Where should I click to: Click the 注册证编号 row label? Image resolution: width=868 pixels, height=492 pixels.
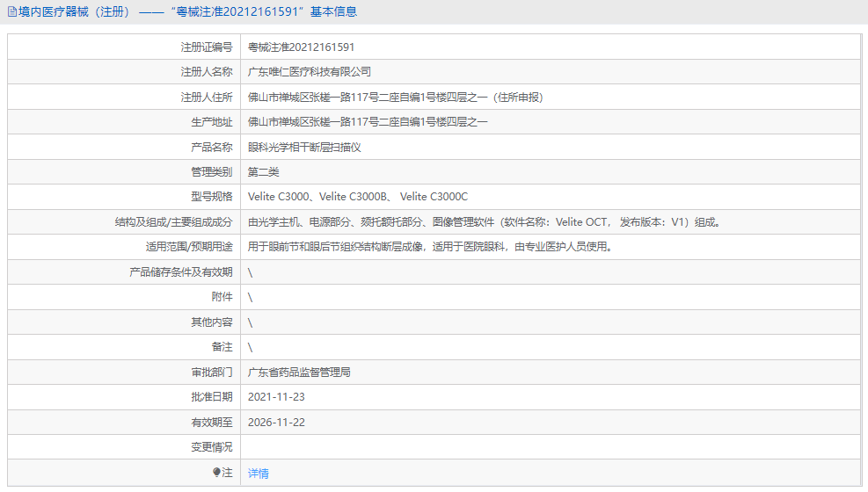[x=207, y=47]
